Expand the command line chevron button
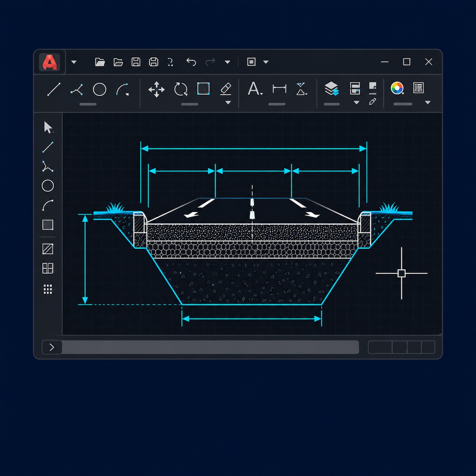This screenshot has height=476, width=476. point(52,347)
